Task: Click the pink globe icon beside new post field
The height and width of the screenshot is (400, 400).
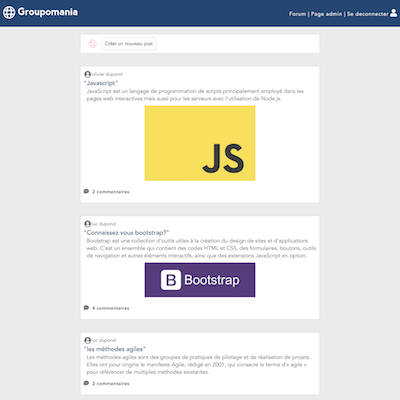Action: click(92, 44)
